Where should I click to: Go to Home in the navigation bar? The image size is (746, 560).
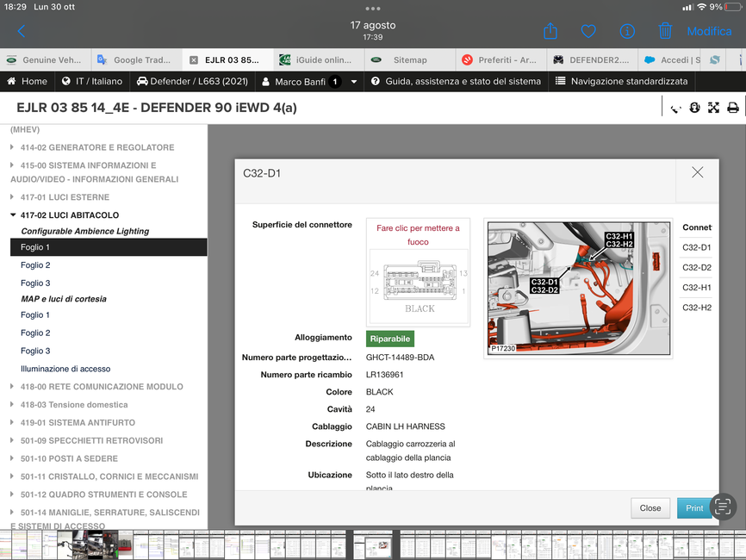(x=27, y=81)
